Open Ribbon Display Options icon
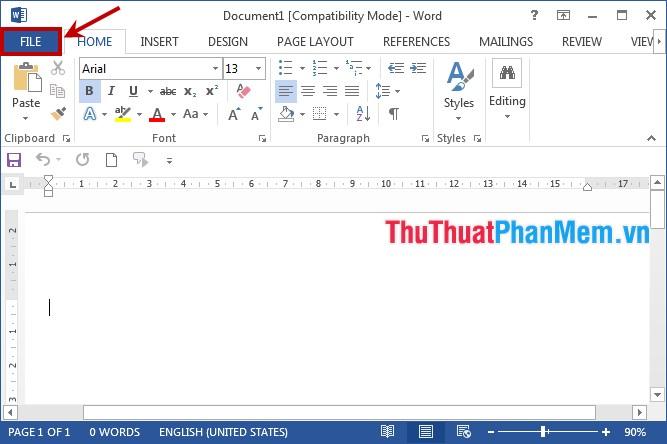667x444 pixels. tap(563, 16)
